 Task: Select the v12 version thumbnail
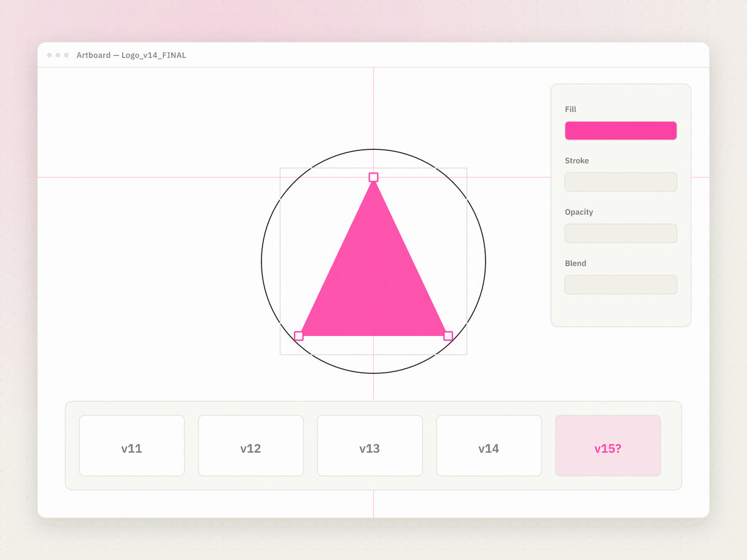pos(251,446)
